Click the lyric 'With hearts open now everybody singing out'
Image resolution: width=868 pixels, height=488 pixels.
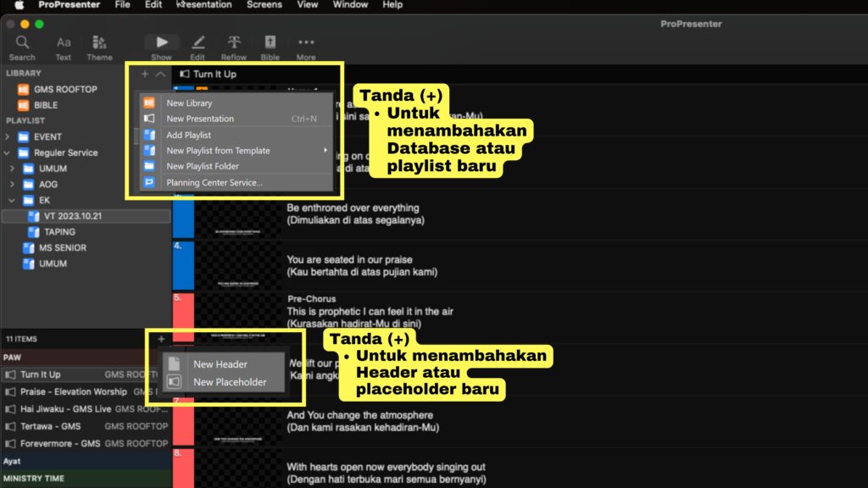[x=386, y=467]
